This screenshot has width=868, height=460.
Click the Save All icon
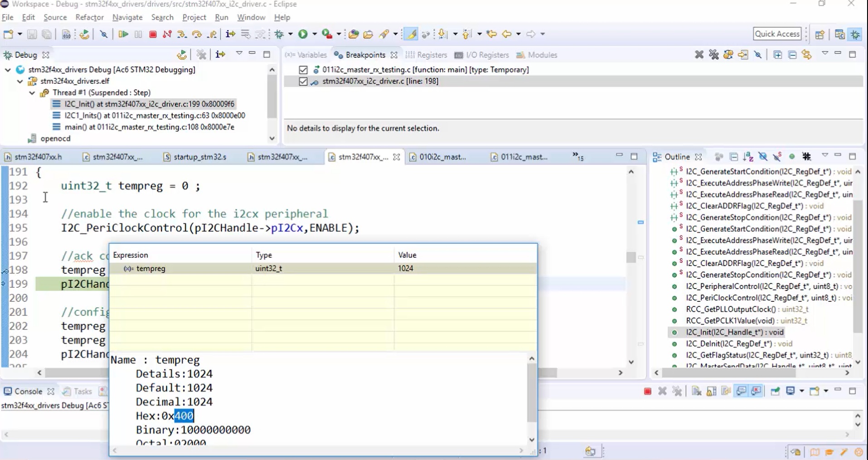(x=47, y=34)
